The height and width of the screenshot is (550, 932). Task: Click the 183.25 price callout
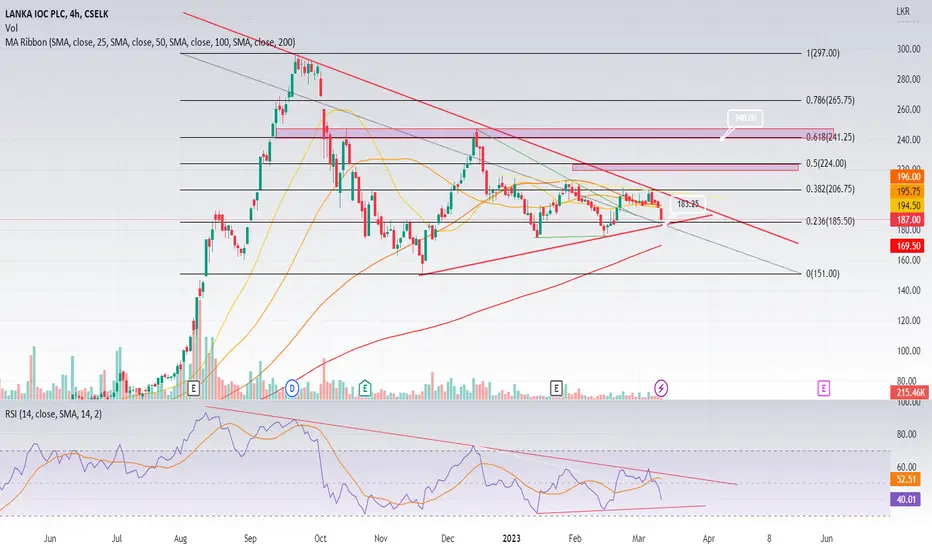(688, 204)
